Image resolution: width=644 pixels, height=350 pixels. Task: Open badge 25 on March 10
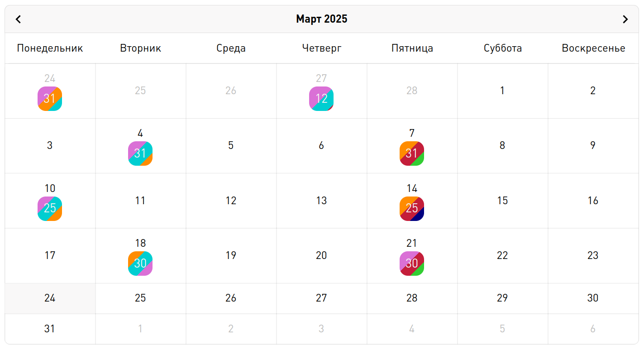(x=50, y=209)
